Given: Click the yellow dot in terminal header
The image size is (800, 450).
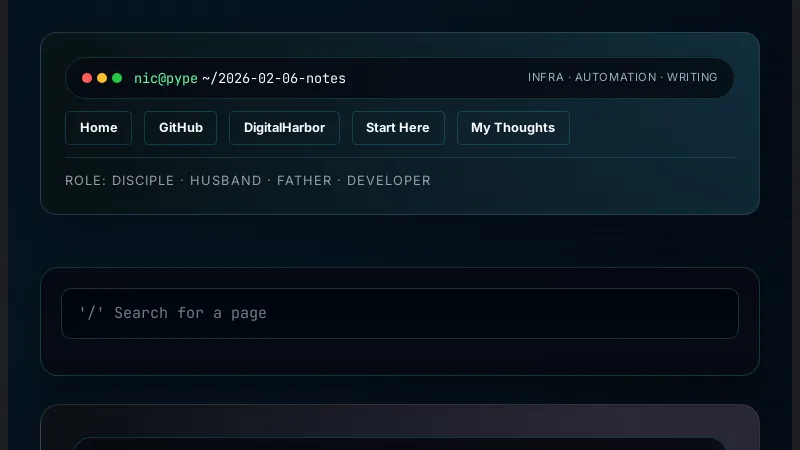Looking at the screenshot, I should (102, 78).
